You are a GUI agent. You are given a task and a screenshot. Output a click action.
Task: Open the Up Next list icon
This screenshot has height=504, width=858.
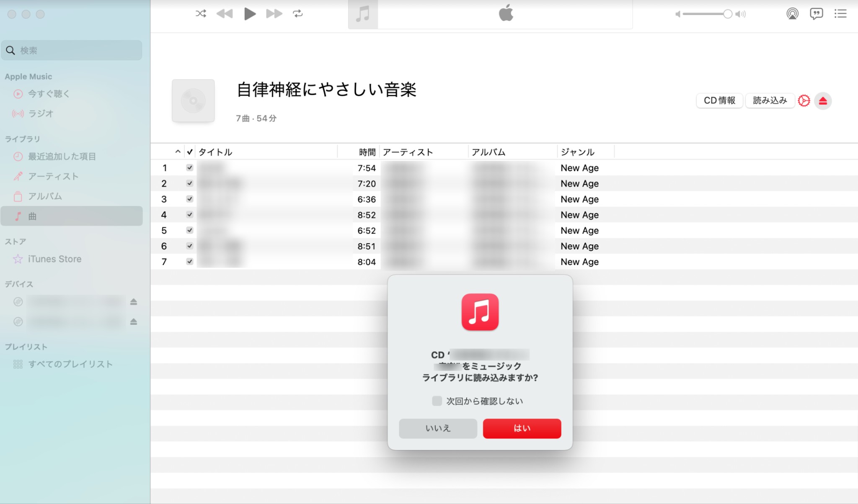point(840,14)
